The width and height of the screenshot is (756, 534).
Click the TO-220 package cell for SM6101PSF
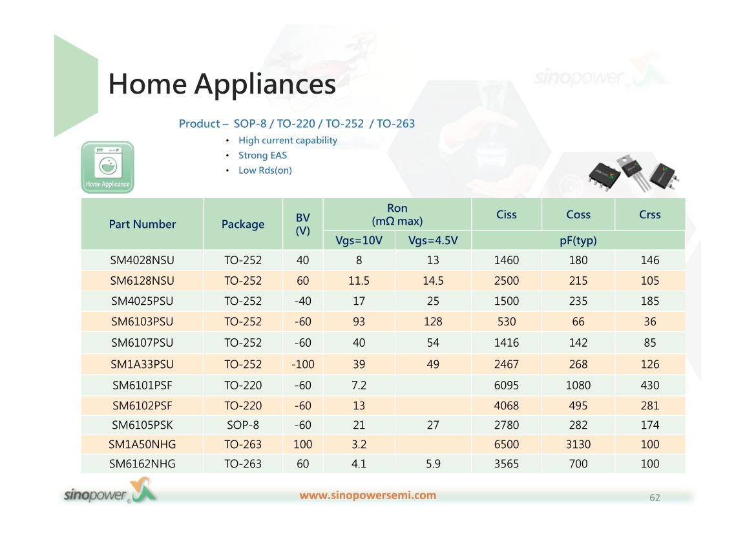click(x=243, y=385)
